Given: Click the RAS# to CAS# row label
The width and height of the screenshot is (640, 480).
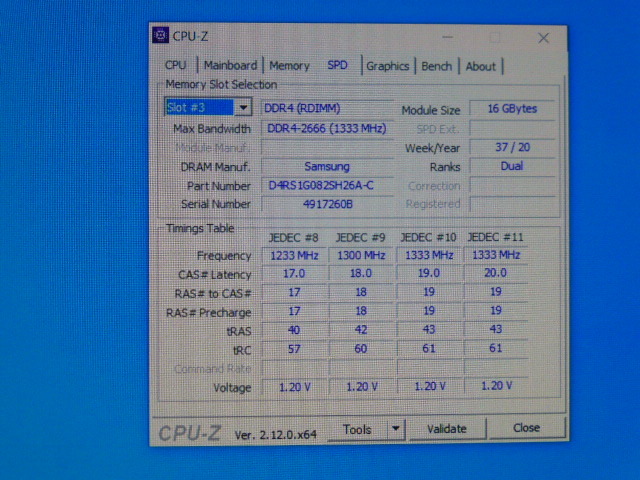Looking at the screenshot, I should [213, 294].
